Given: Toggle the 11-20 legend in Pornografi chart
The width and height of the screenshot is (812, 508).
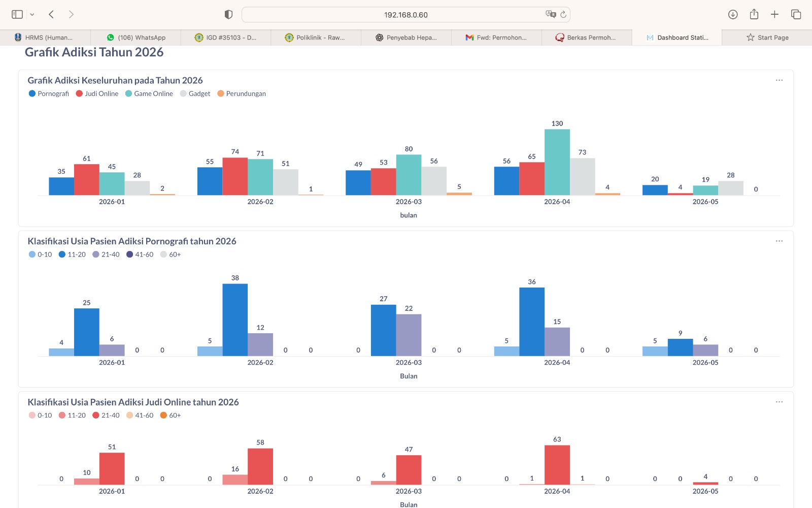Looking at the screenshot, I should [x=72, y=255].
